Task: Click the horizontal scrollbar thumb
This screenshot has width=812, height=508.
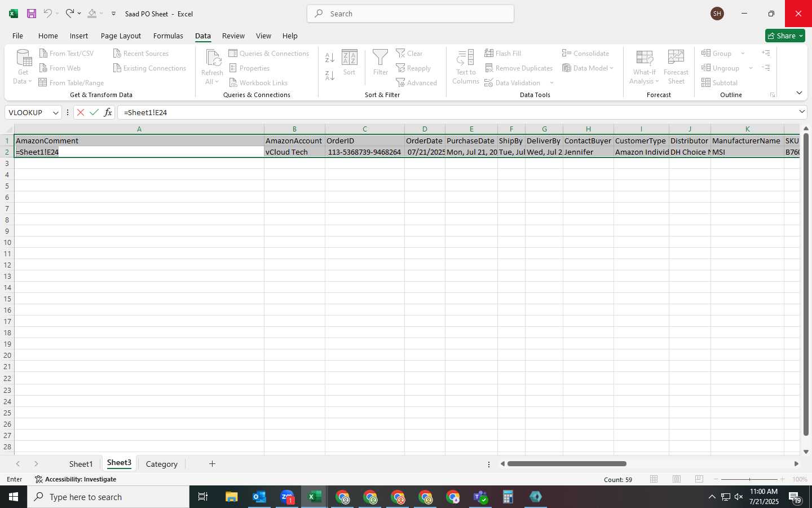Action: click(x=567, y=464)
